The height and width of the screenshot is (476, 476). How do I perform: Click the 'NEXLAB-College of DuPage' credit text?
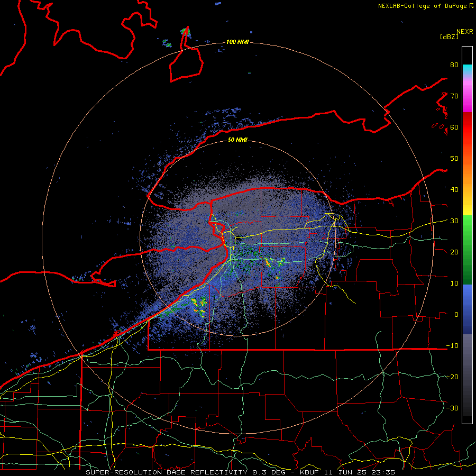423,6
